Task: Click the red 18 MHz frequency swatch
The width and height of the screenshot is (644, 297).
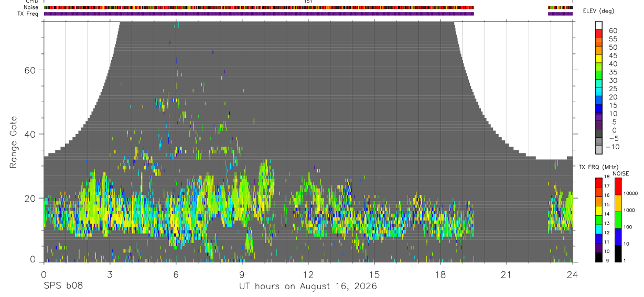Action: pos(599,182)
